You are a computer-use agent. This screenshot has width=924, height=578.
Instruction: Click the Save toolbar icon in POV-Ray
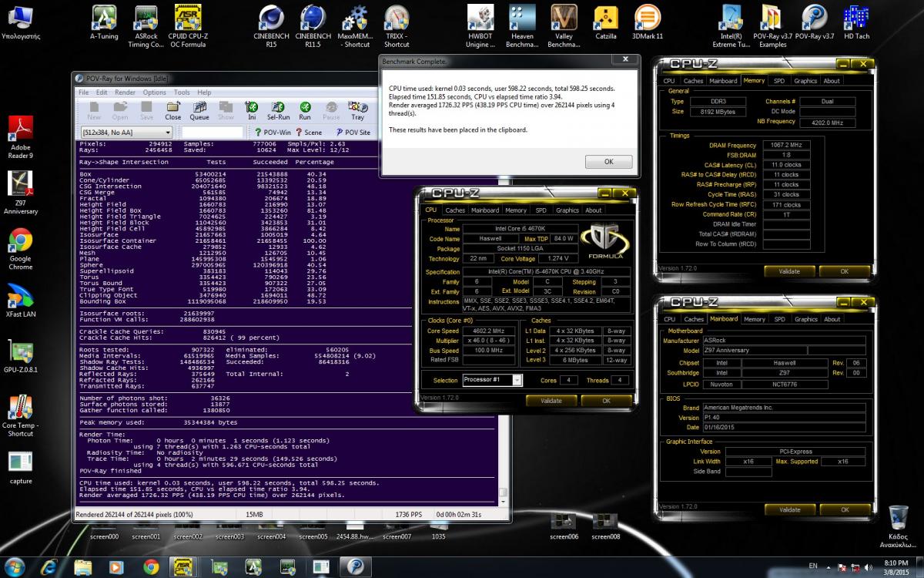click(x=146, y=111)
